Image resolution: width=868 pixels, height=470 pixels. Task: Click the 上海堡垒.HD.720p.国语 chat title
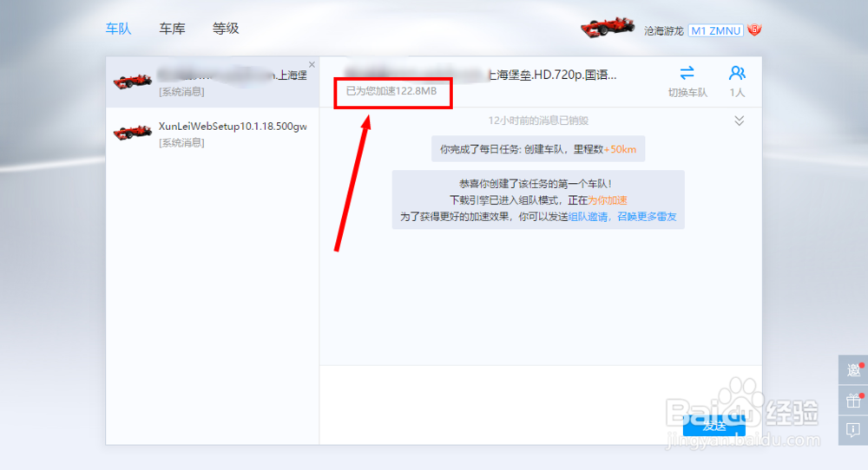[552, 75]
